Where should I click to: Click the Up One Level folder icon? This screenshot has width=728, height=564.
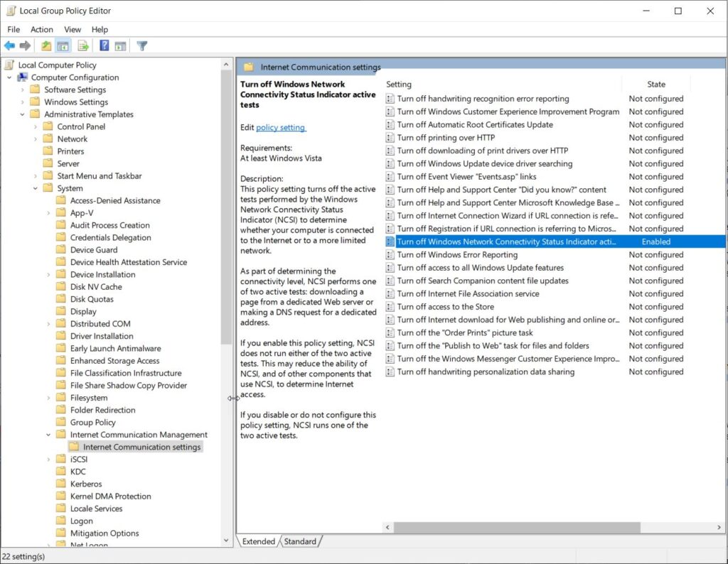[46, 46]
